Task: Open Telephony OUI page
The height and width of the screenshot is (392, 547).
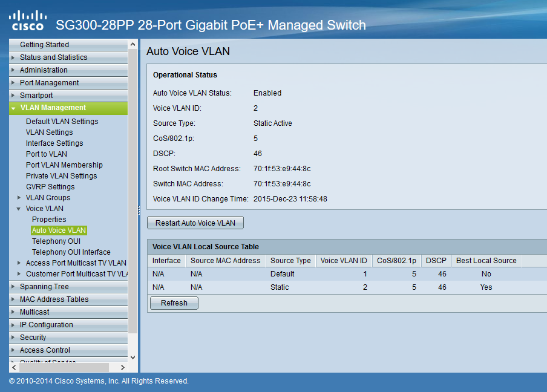Action: [x=56, y=241]
